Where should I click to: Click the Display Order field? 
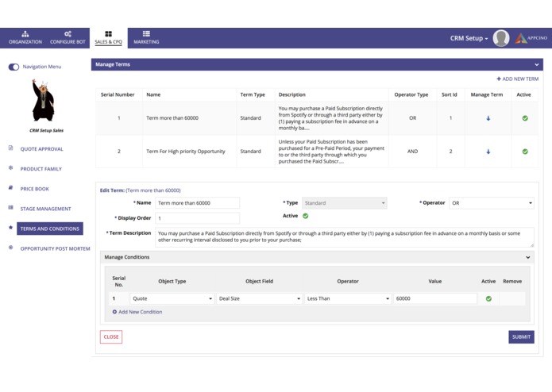(x=198, y=218)
